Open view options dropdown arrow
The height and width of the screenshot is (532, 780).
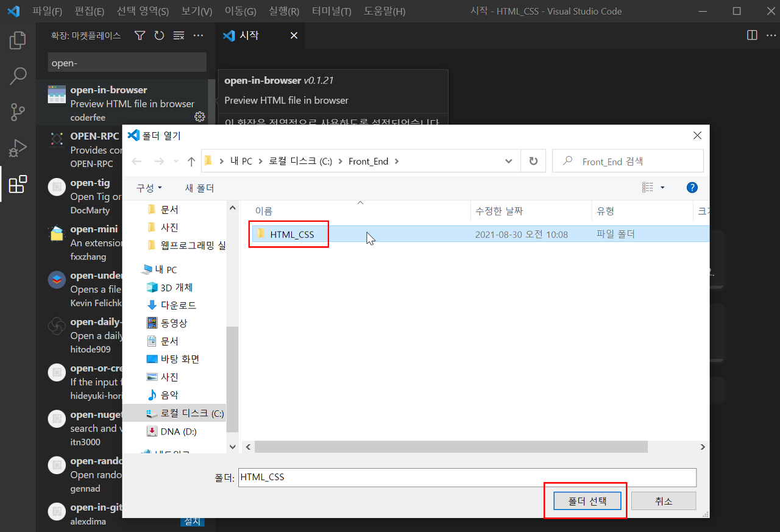click(662, 188)
